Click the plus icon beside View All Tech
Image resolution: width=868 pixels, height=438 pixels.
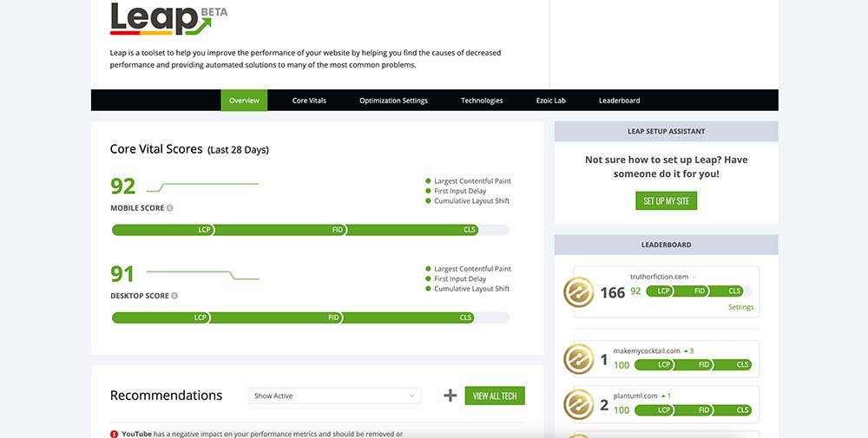tap(450, 396)
